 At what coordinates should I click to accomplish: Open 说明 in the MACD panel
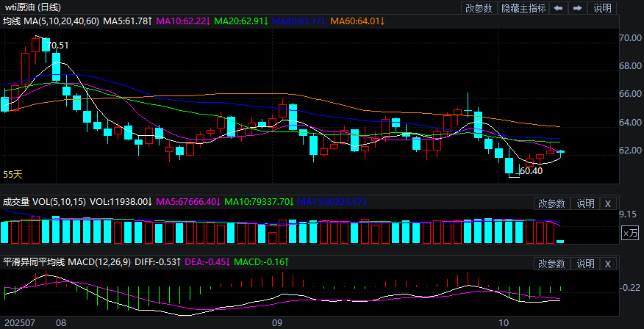click(585, 264)
